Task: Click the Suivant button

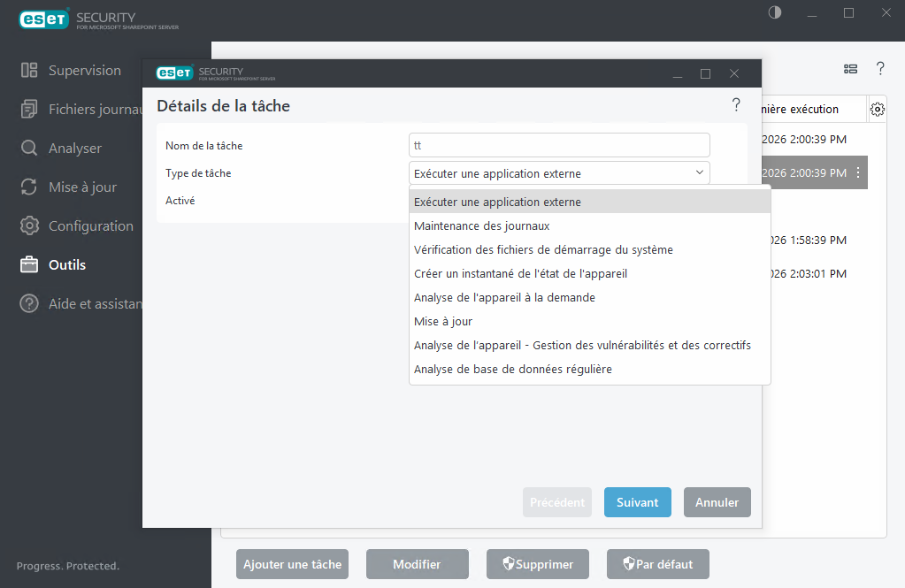Action: (637, 502)
